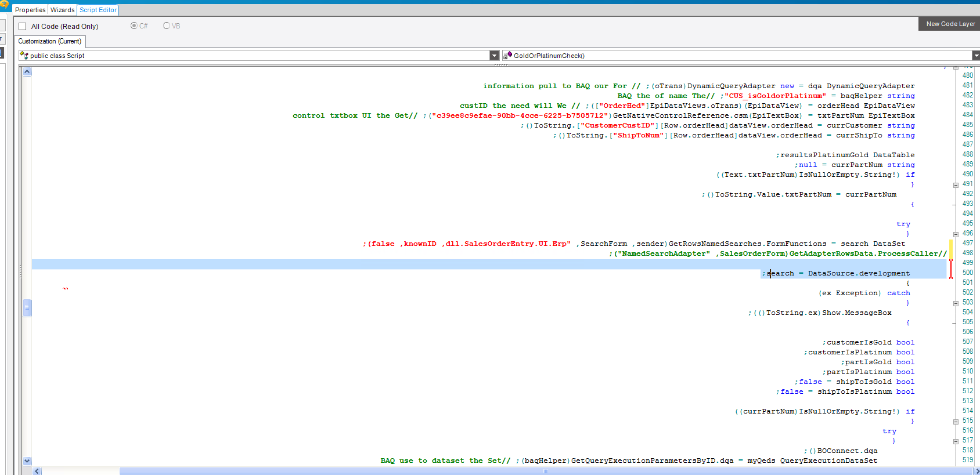The height and width of the screenshot is (475, 980).
Task: Collapse the code block at line 491
Action: click(956, 185)
